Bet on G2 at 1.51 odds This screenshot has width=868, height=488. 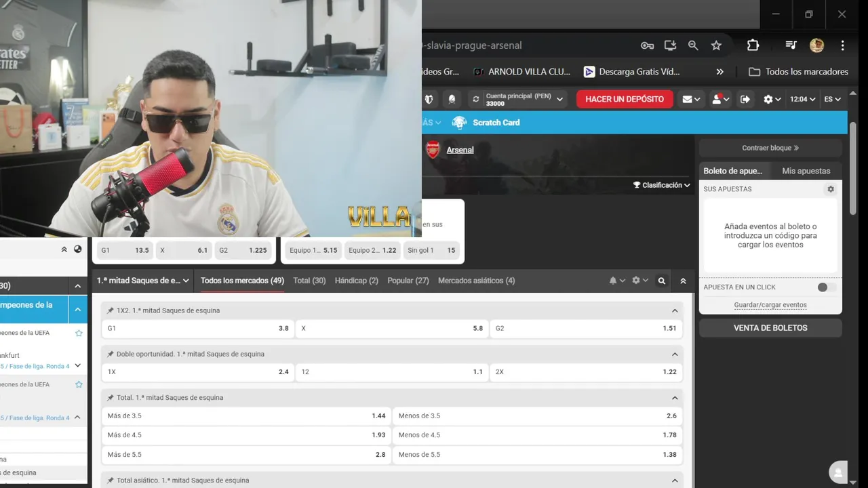click(586, 328)
